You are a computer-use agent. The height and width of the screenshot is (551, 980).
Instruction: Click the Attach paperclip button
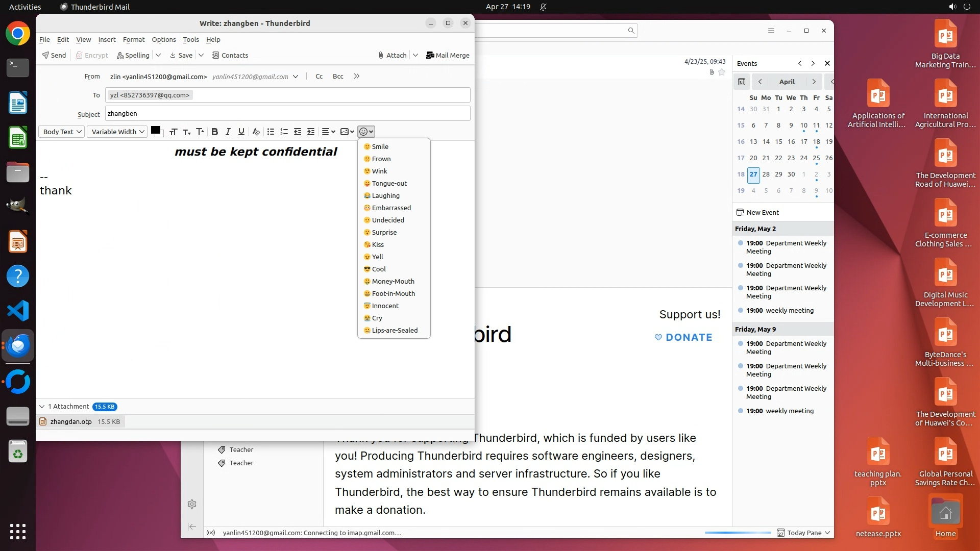pos(393,55)
